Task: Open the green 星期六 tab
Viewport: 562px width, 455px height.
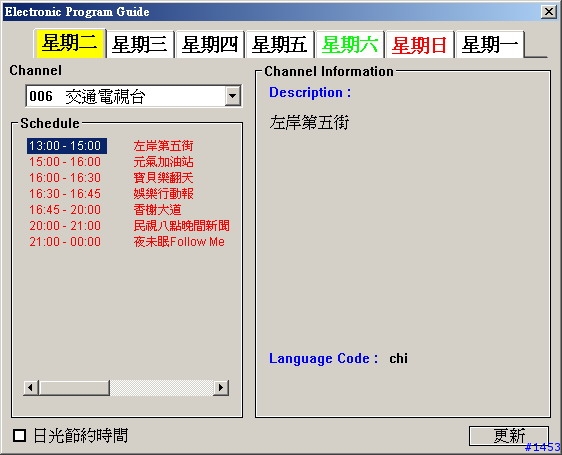Action: (350, 45)
